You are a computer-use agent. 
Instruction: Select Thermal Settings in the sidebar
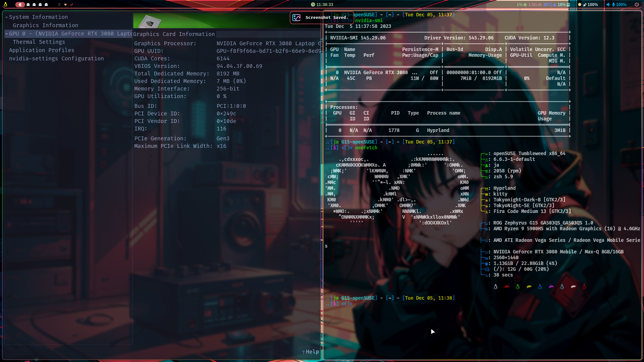(39, 42)
